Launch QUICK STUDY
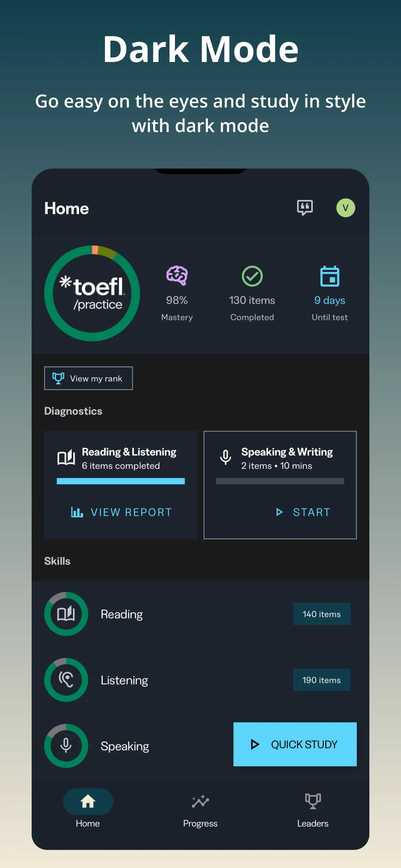Viewport: 401px width, 868px height. [x=295, y=744]
